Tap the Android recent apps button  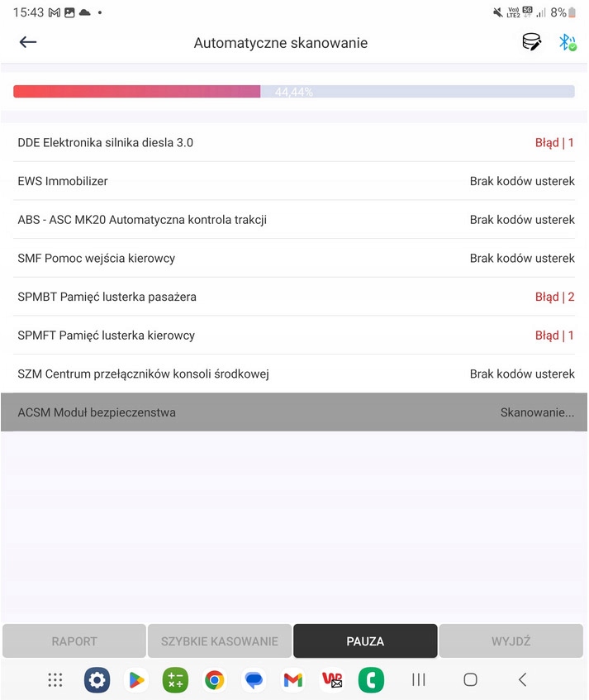tap(419, 679)
